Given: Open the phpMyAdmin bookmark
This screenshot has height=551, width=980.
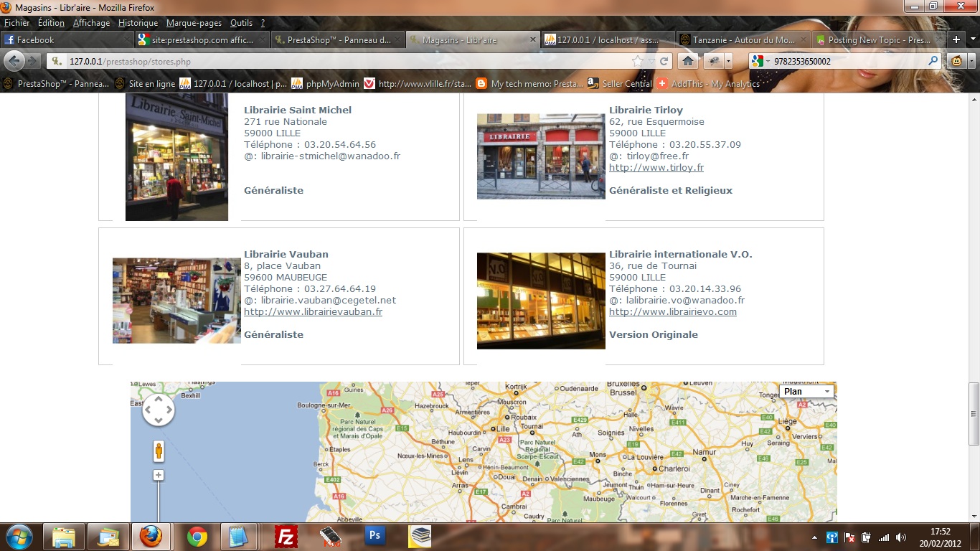Looking at the screenshot, I should click(x=326, y=84).
